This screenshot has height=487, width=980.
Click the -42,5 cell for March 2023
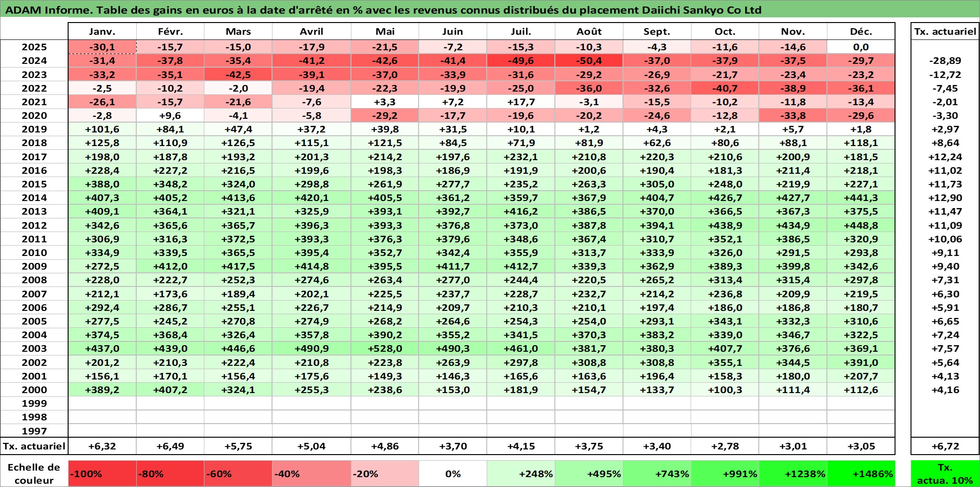click(238, 75)
